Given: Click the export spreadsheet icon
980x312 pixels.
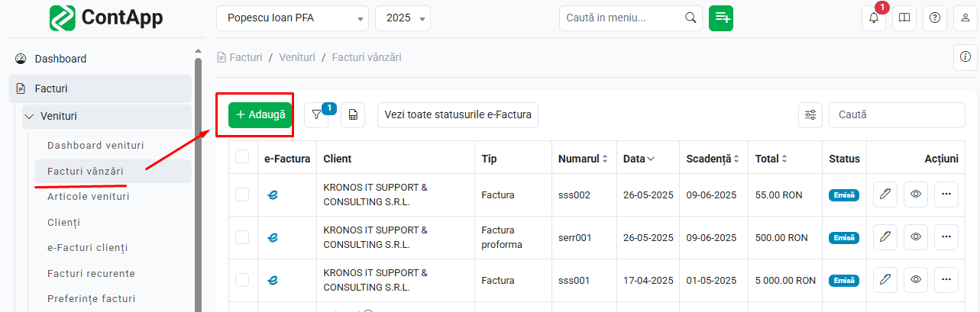Looking at the screenshot, I should click(x=353, y=114).
